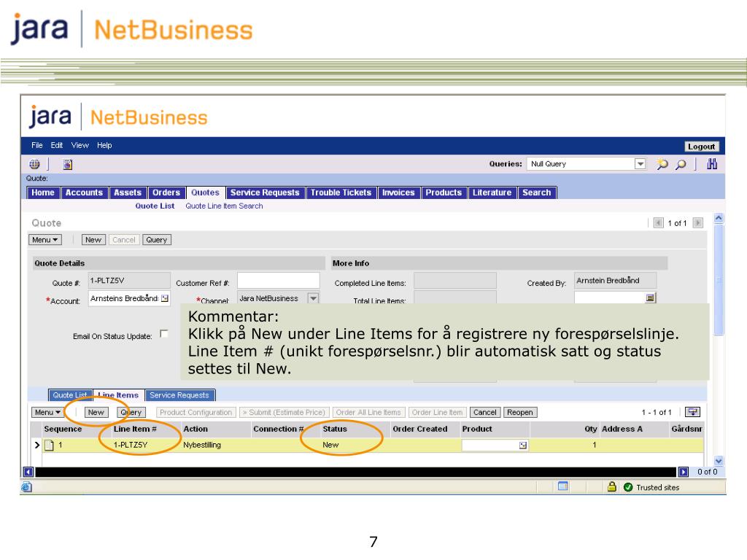This screenshot has height=560, width=747.
Task: Open the Help menu
Action: pos(104,145)
